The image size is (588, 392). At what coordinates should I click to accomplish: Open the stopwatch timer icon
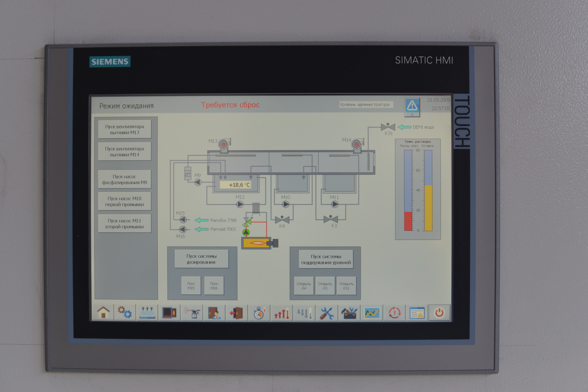click(x=259, y=313)
